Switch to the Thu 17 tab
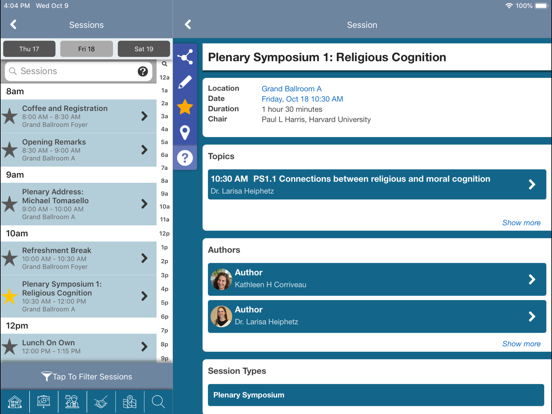The image size is (552, 414). click(29, 49)
